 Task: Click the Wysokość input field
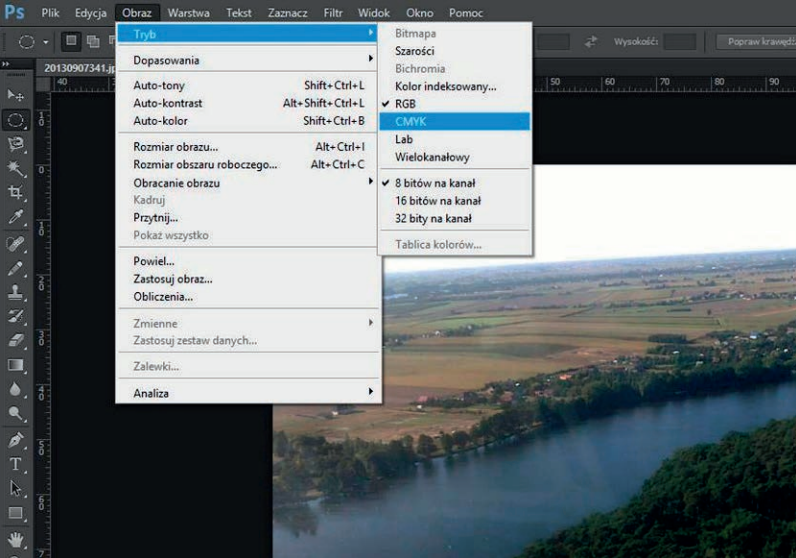coord(679,42)
